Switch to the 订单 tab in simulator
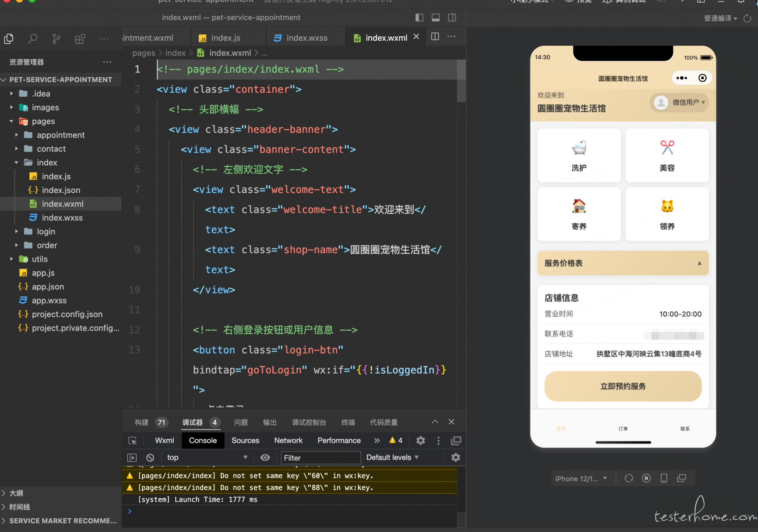The image size is (758, 532). click(x=623, y=429)
